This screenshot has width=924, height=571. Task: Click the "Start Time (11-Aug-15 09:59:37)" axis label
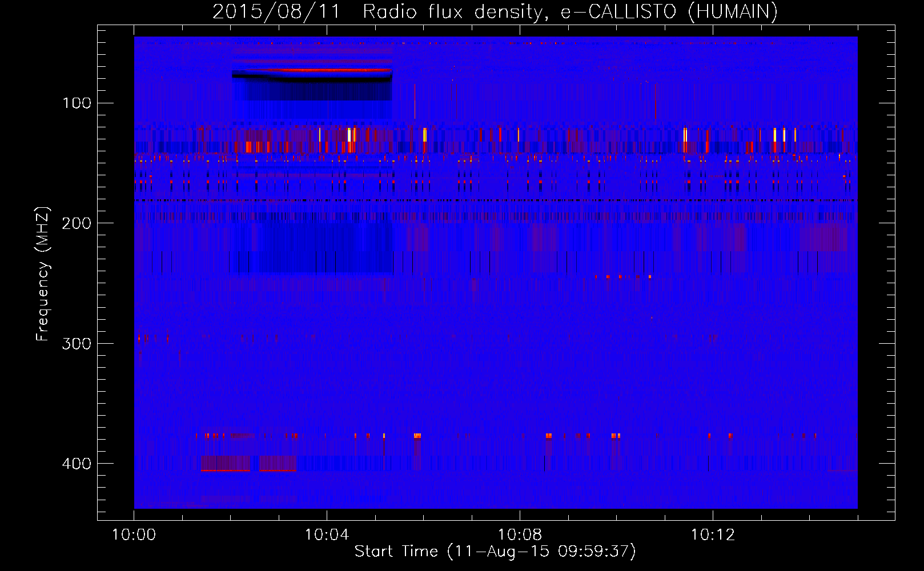[495, 552]
